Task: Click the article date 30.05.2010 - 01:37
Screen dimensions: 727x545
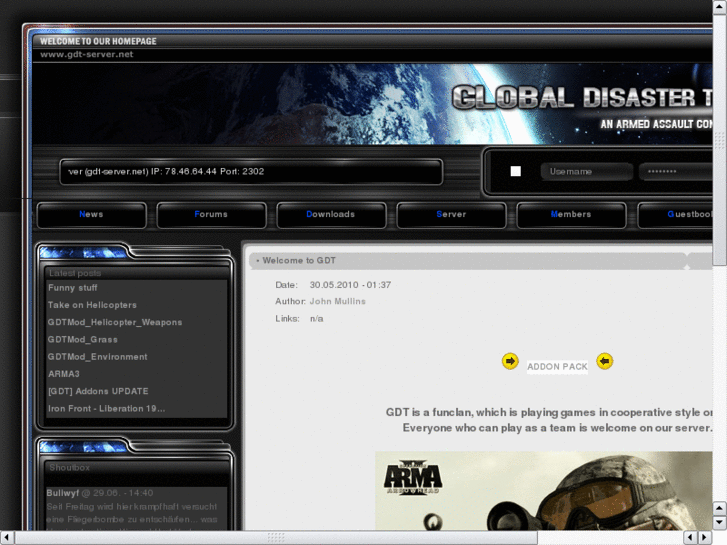Action: coord(350,285)
